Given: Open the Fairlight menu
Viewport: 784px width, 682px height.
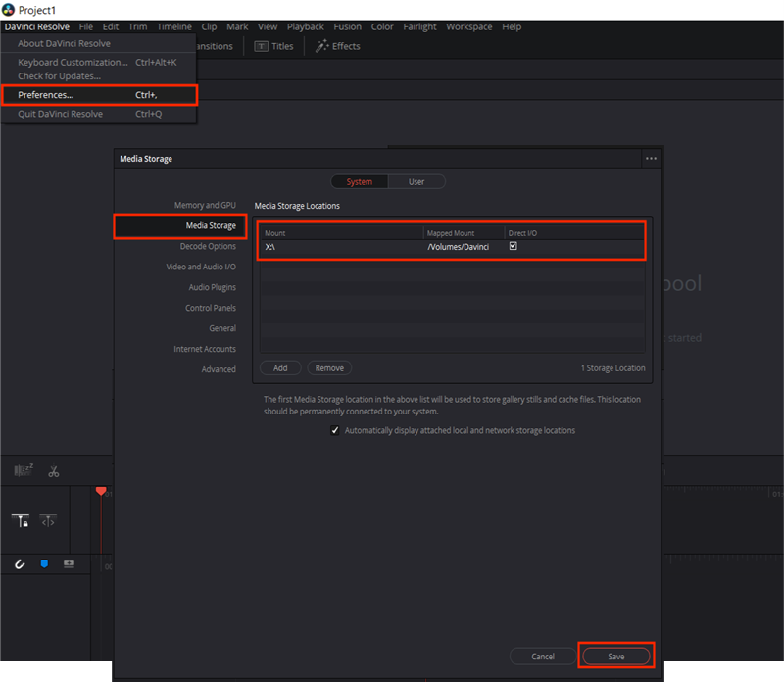Looking at the screenshot, I should tap(420, 27).
